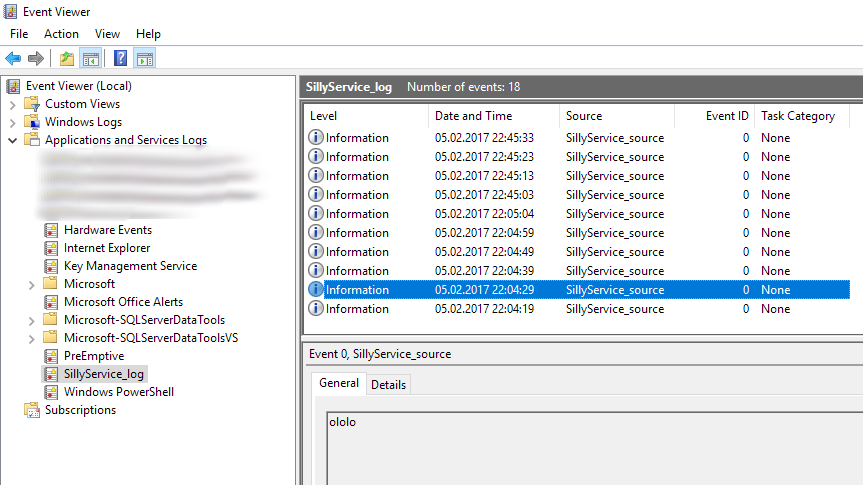This screenshot has height=485, width=863.
Task: Click the Microsoft Office Alerts log icon
Action: click(x=51, y=302)
